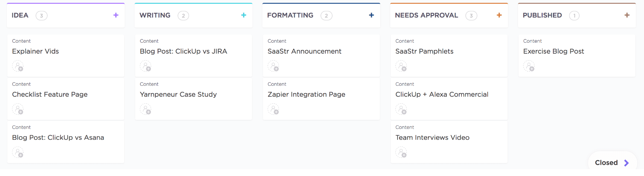Expand the Closed column
Viewport: 644px width, 176px height.
click(x=612, y=163)
